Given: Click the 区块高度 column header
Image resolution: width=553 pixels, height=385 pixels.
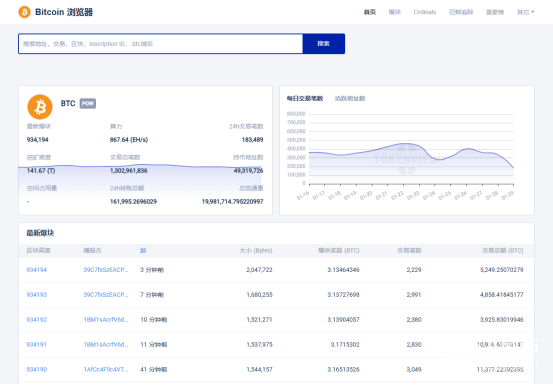Looking at the screenshot, I should (38, 250).
